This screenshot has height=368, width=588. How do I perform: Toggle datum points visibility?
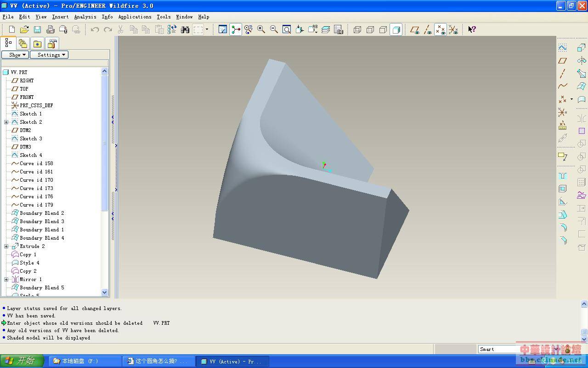[x=441, y=29]
